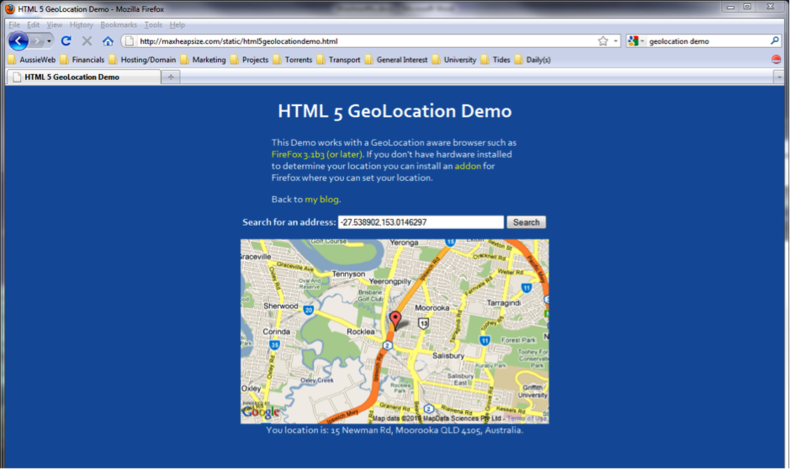Viewport: 790px width, 469px height.
Task: Open the Projects bookmark folder
Action: tap(249, 59)
